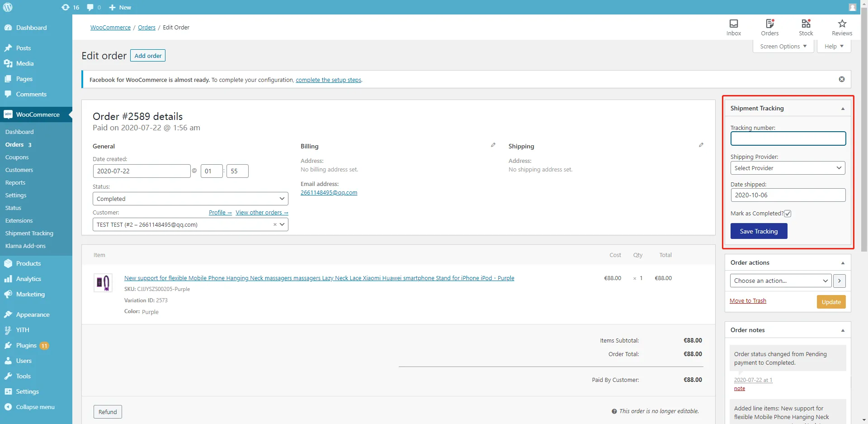
Task: Collapse the Shipment Tracking panel
Action: point(843,109)
